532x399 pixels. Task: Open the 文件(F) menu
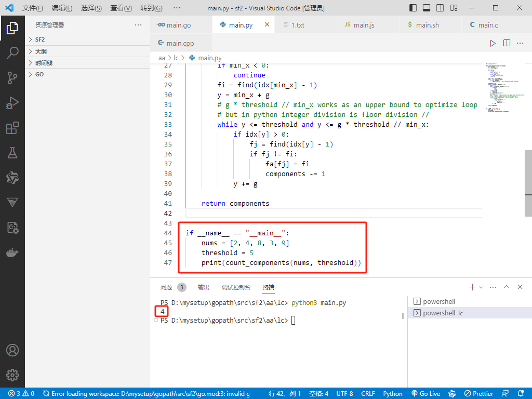point(33,8)
